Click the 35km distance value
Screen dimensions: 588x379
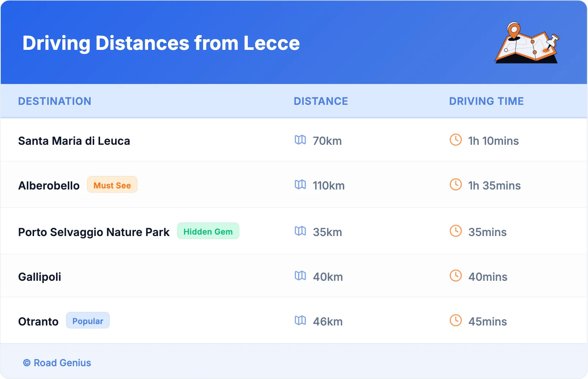tap(327, 232)
